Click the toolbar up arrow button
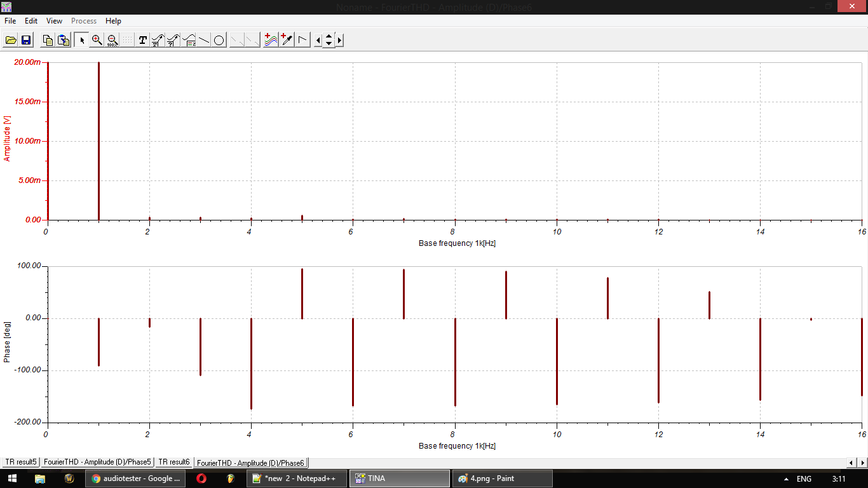This screenshot has height=488, width=868. tap(329, 36)
